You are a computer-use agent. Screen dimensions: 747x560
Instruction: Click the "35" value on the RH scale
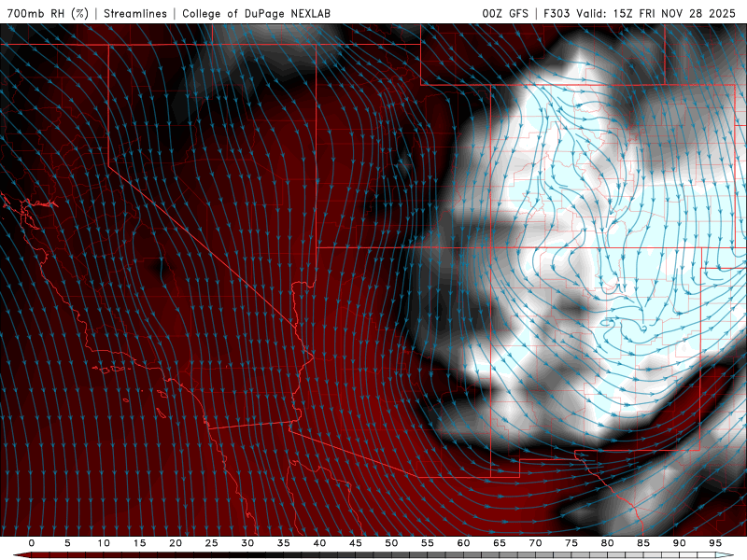point(284,543)
